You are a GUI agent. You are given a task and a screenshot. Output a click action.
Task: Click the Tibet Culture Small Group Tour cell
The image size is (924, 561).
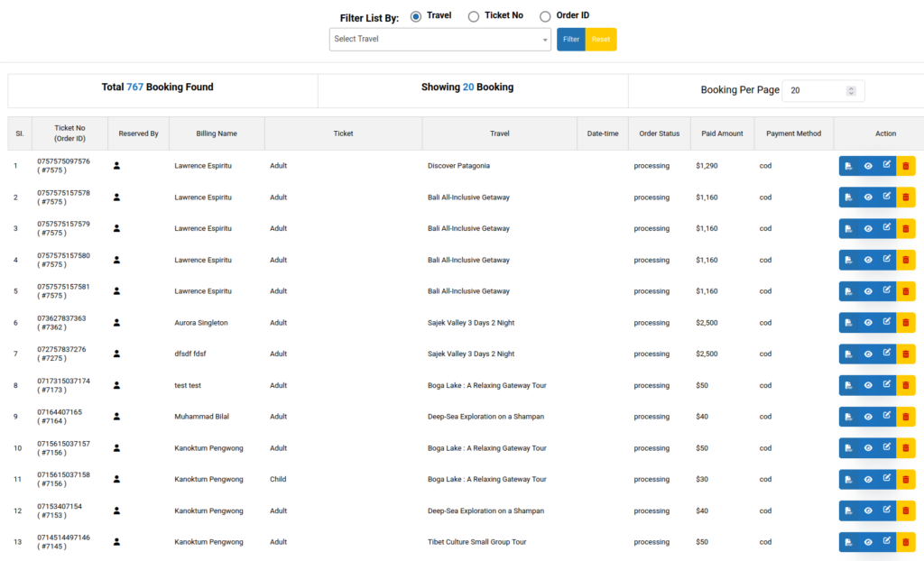476,542
